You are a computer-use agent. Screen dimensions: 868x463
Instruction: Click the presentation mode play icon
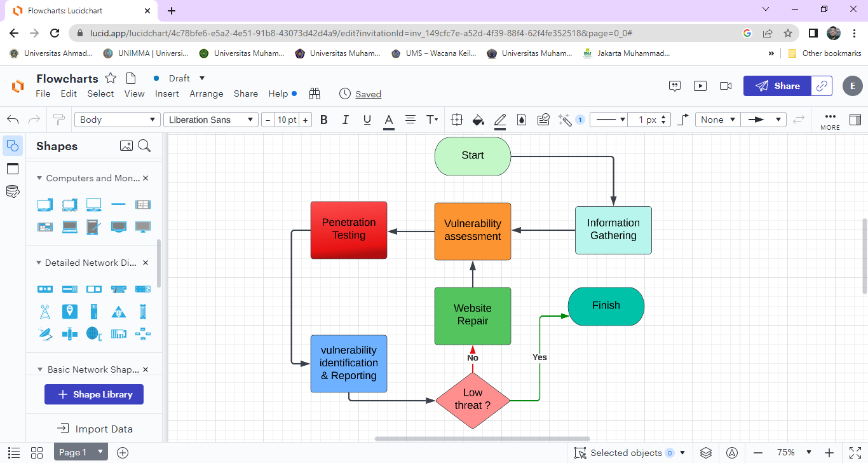[x=700, y=86]
